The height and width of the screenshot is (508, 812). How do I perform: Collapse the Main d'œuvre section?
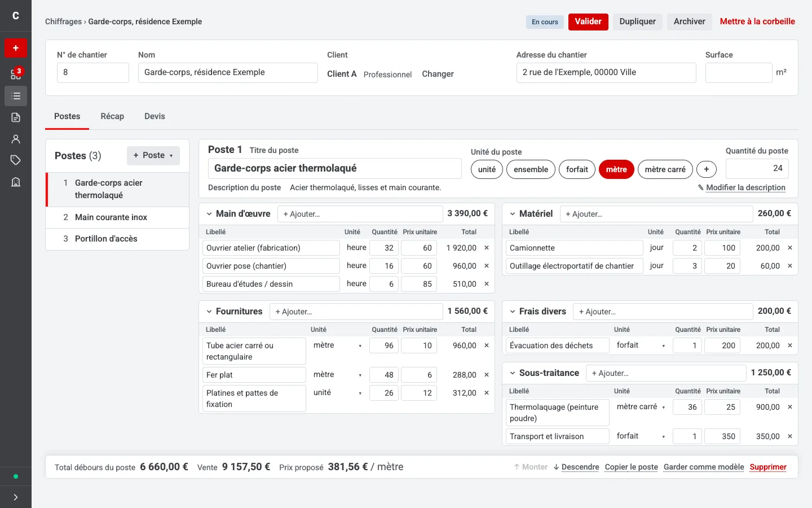tap(209, 214)
